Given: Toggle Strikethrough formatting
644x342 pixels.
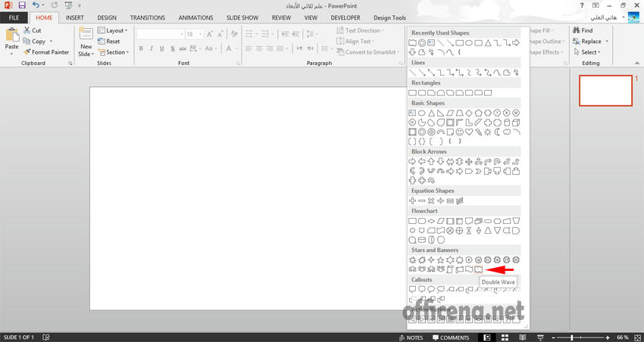Looking at the screenshot, I should click(183, 48).
